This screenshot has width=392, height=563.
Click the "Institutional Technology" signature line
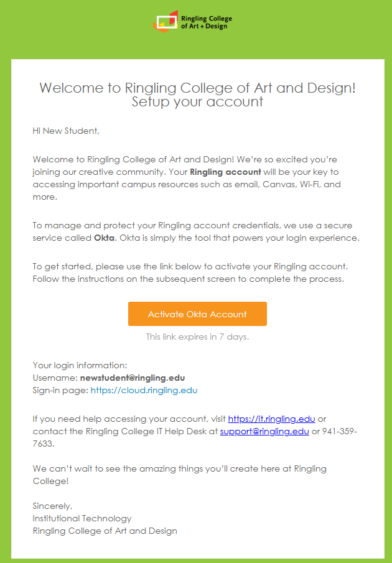82,518
